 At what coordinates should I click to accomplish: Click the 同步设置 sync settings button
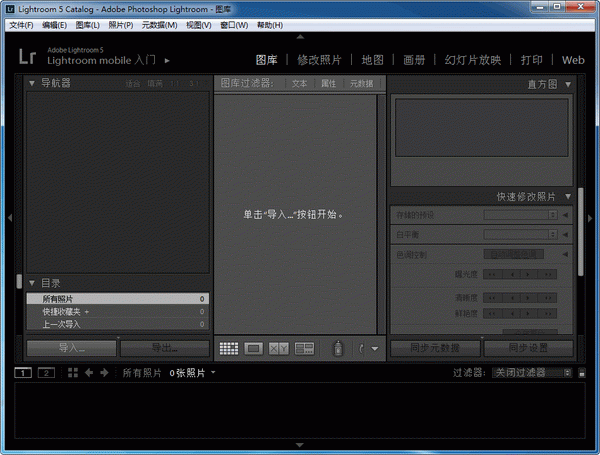pyautogui.click(x=528, y=348)
